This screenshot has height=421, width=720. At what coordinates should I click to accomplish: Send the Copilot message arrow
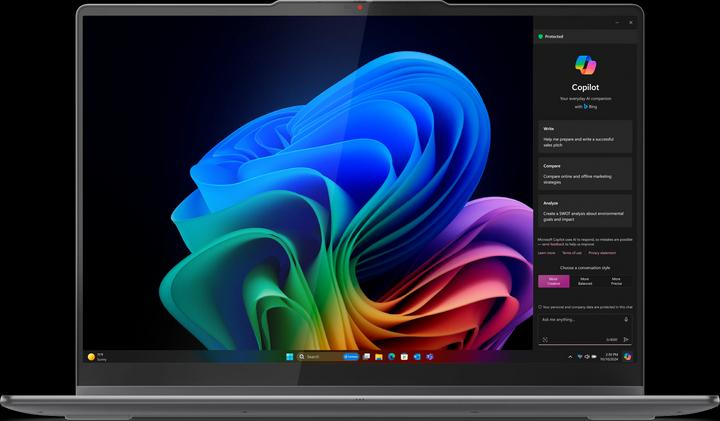click(x=626, y=340)
